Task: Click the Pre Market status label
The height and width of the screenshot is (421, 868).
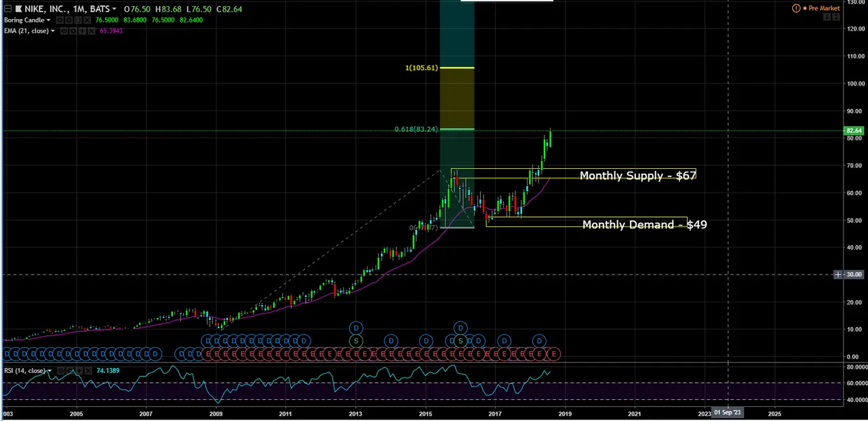Action: click(x=823, y=8)
